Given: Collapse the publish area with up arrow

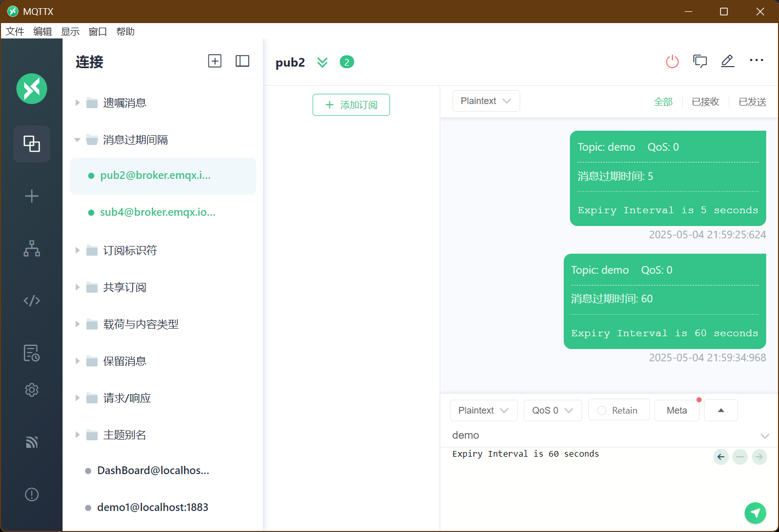Looking at the screenshot, I should [721, 410].
